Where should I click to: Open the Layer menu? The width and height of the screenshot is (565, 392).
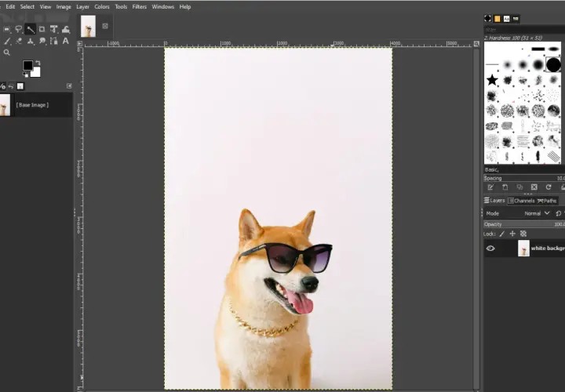pos(82,7)
